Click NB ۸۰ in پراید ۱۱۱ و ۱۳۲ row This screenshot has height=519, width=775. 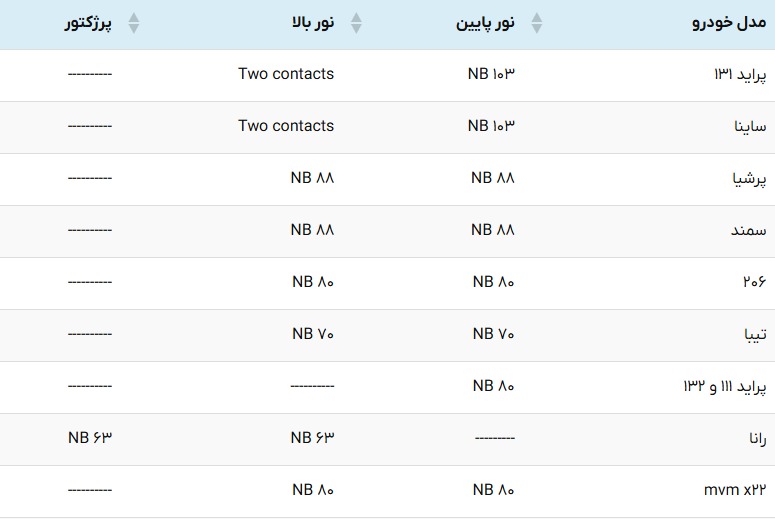pos(493,386)
